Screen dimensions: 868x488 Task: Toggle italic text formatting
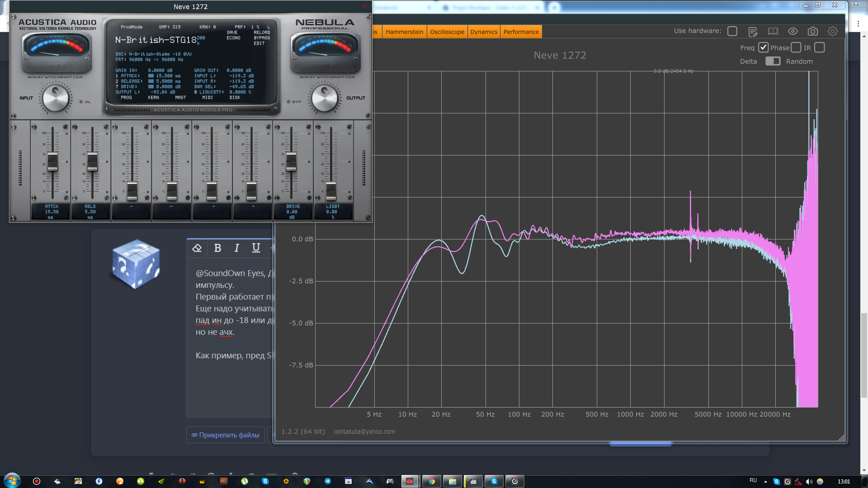tap(236, 248)
